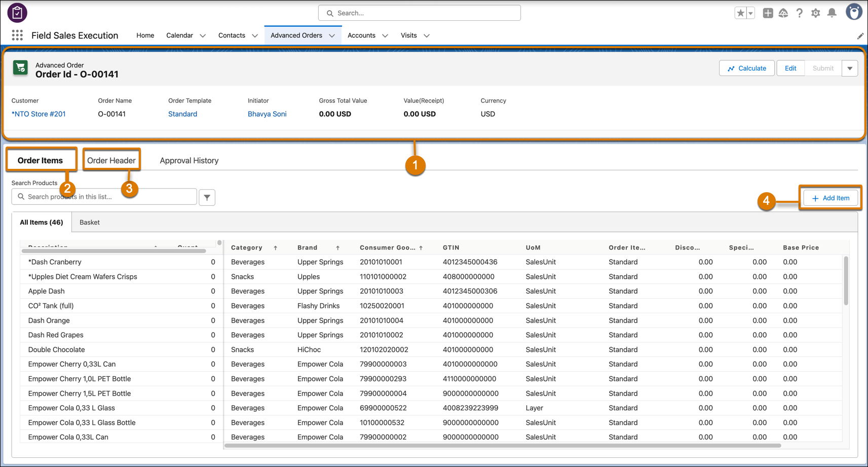Sort by Category column arrow
Image resolution: width=868 pixels, height=467 pixels.
click(x=276, y=248)
